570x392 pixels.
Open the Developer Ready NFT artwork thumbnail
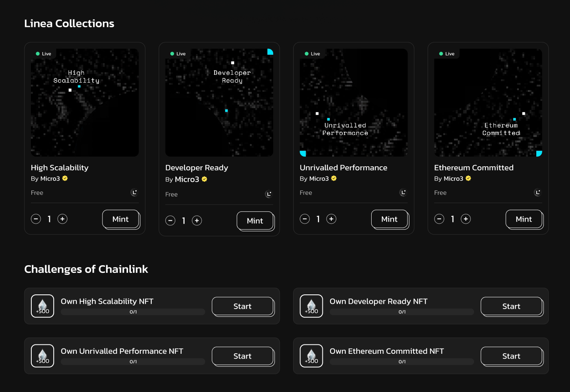pyautogui.click(x=219, y=102)
